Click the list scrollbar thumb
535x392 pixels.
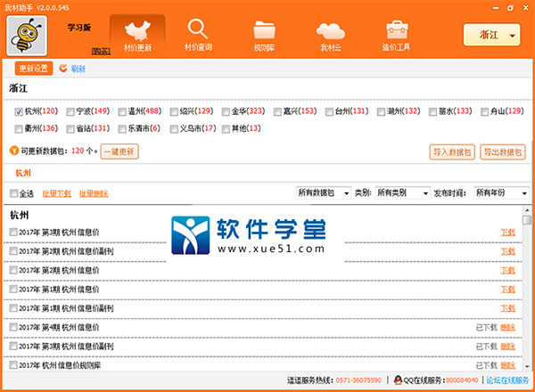[527, 220]
